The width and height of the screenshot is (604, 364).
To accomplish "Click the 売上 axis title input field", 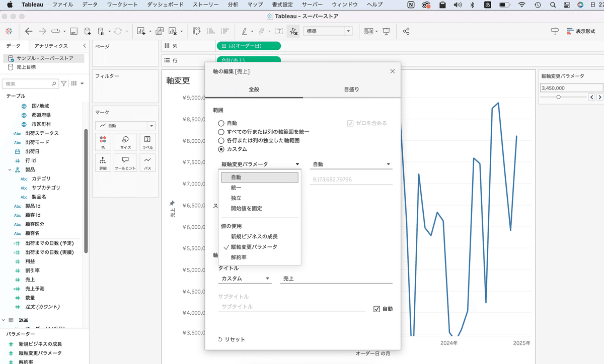I will [x=336, y=278].
